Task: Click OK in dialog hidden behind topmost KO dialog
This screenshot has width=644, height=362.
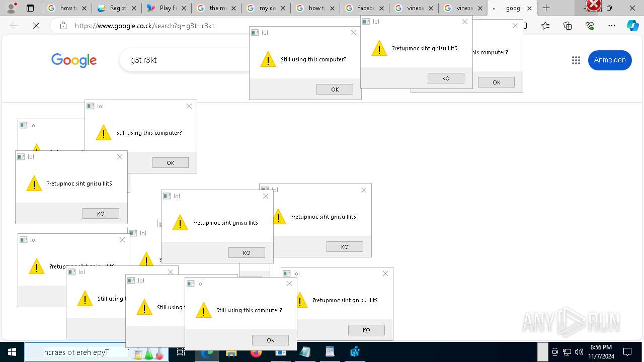Action: coord(496,82)
